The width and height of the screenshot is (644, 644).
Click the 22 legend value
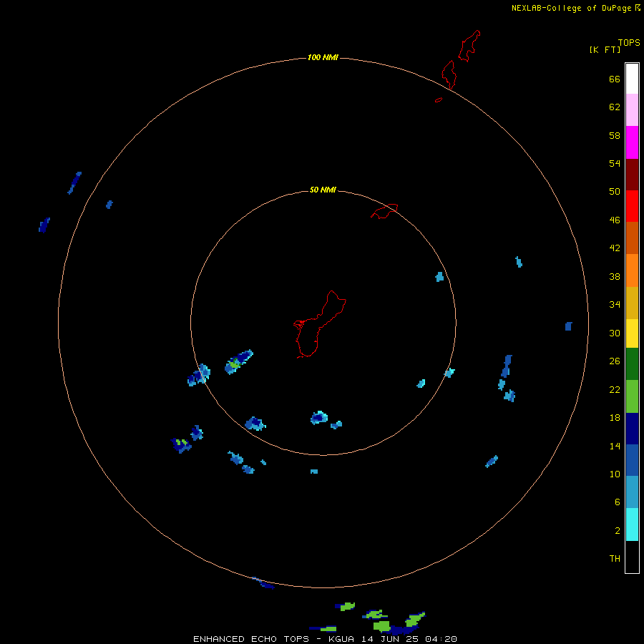tap(615, 389)
